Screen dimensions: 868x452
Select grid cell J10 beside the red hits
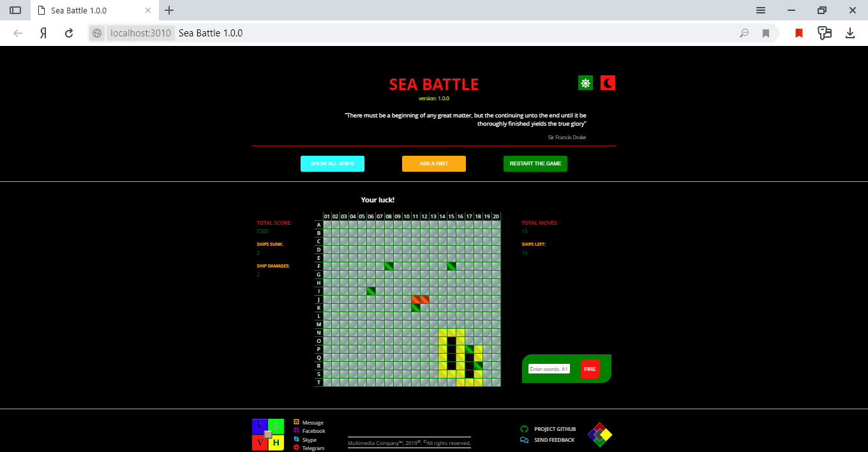tap(407, 299)
